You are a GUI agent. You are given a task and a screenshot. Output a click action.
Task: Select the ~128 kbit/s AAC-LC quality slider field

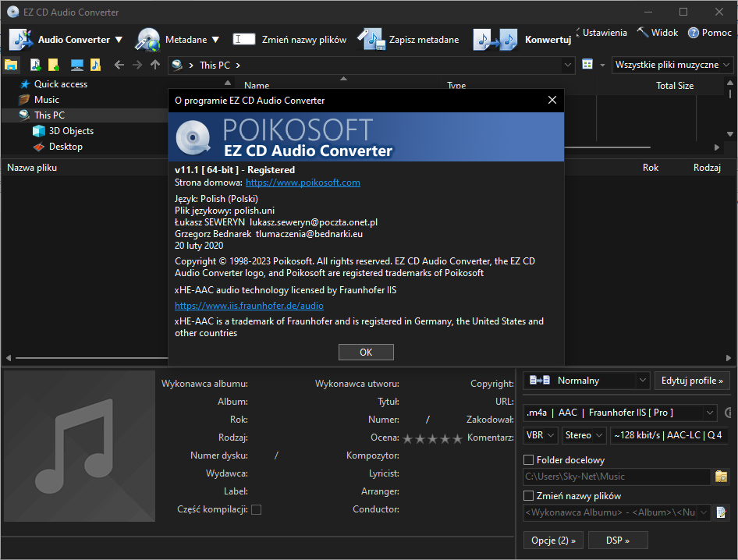coord(669,435)
